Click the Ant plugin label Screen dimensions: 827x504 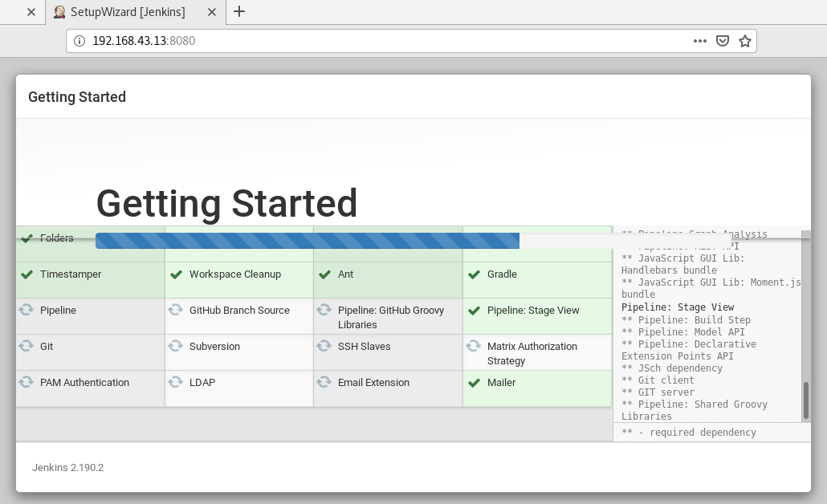tap(345, 274)
